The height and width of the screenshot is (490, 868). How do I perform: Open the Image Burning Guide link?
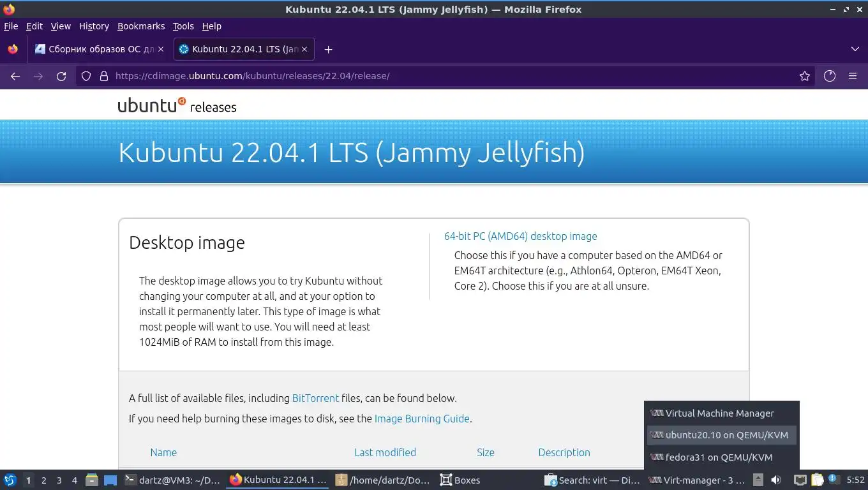pos(422,419)
